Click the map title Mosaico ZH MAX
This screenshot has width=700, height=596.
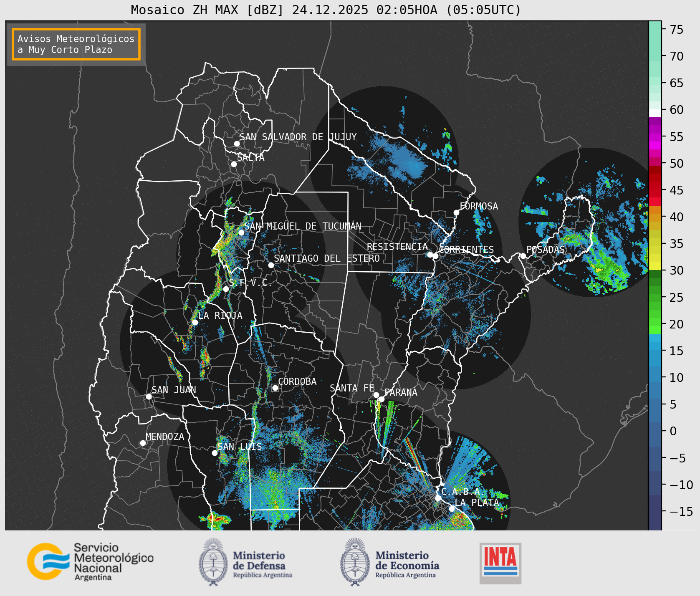pos(326,10)
